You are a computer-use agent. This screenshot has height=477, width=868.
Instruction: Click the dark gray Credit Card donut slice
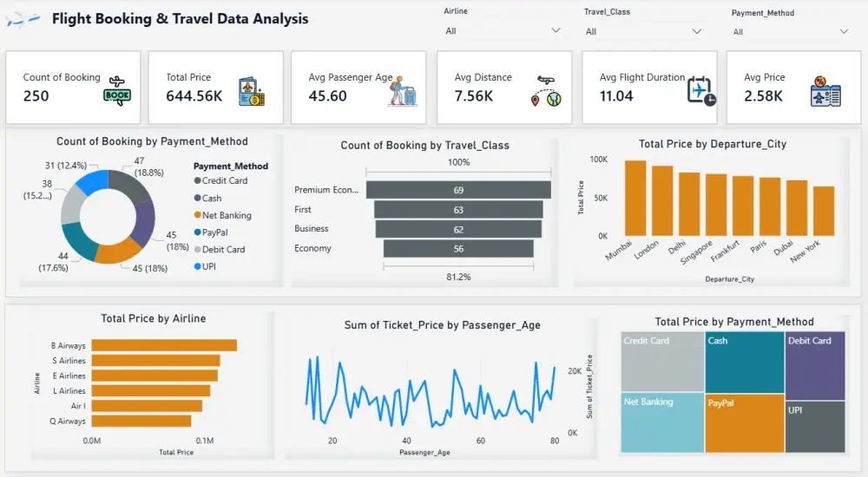(131, 184)
